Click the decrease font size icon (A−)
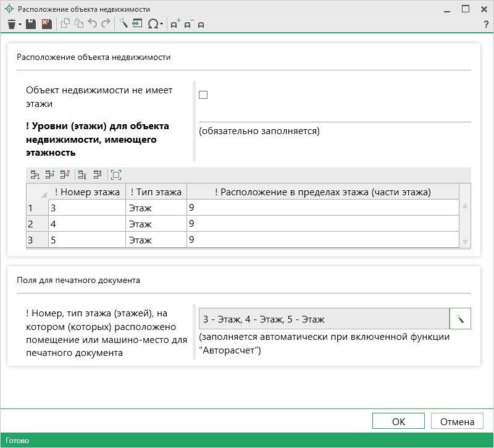 click(x=188, y=23)
